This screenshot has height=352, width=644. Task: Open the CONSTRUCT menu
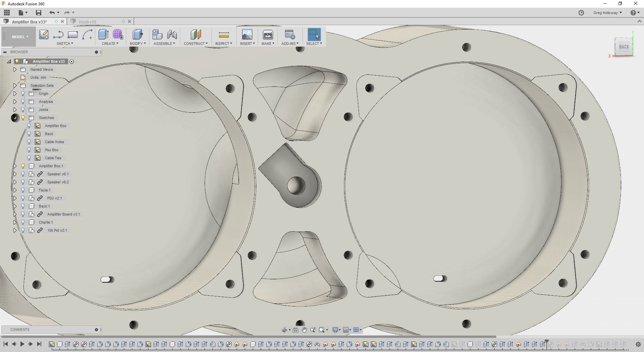click(x=196, y=44)
